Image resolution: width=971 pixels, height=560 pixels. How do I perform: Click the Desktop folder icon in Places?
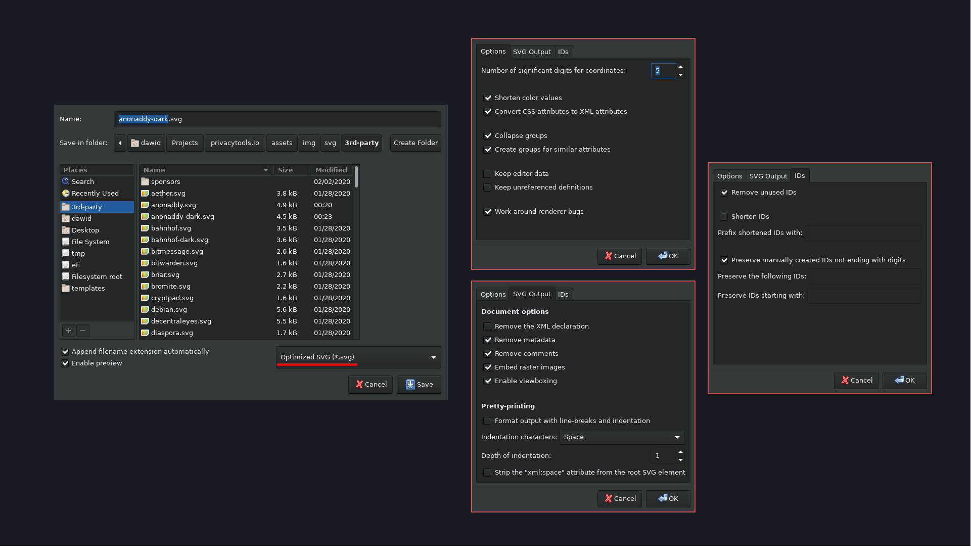66,230
